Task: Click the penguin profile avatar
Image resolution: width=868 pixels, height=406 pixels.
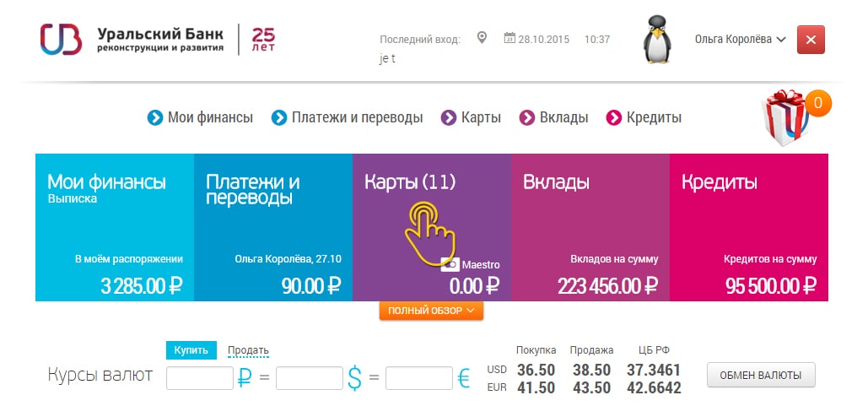Action: pos(657,40)
